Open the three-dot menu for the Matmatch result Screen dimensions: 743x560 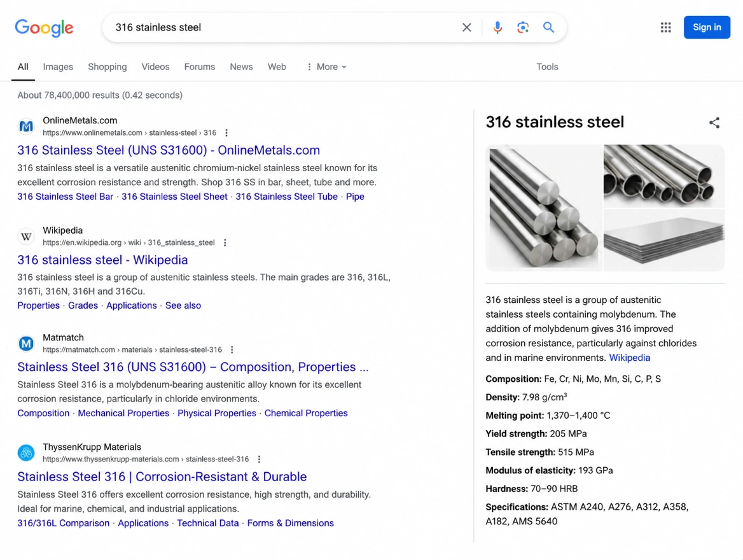point(232,350)
